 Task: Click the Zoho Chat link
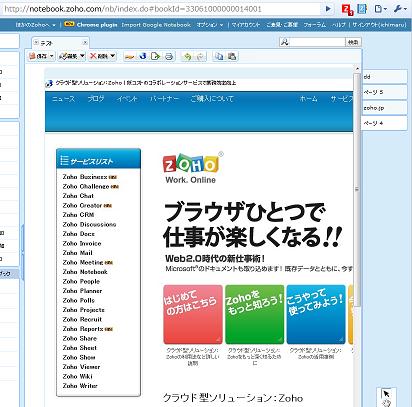tap(78, 196)
